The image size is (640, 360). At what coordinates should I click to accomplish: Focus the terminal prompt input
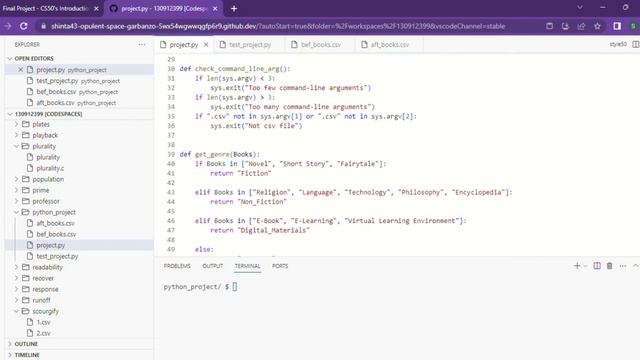(x=235, y=287)
